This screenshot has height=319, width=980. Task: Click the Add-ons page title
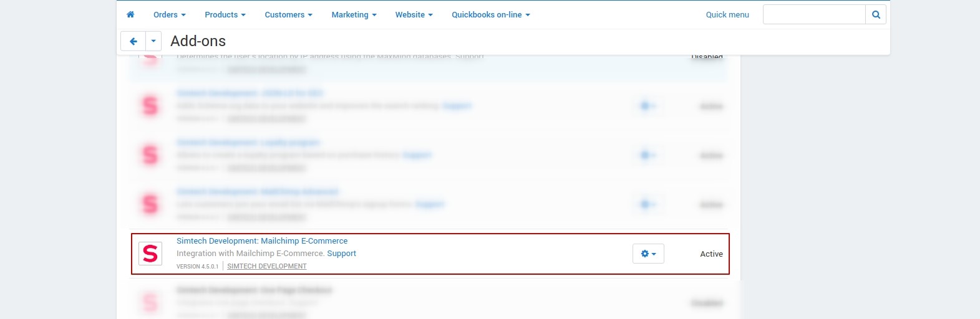click(x=198, y=41)
